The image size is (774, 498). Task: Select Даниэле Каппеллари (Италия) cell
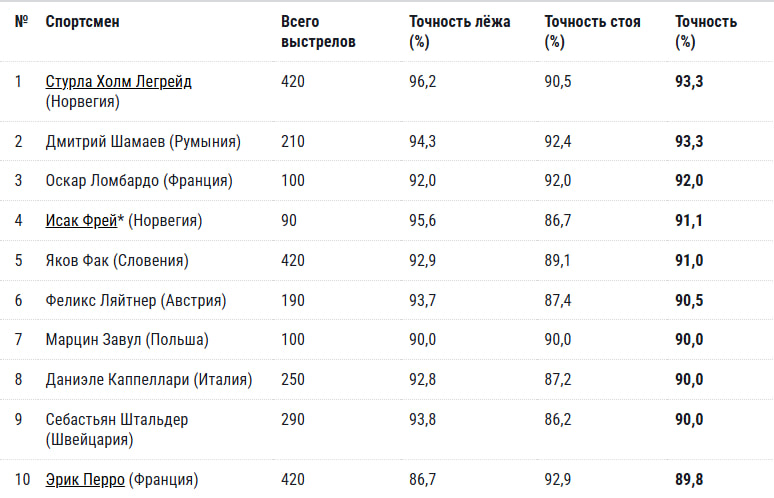(149, 380)
